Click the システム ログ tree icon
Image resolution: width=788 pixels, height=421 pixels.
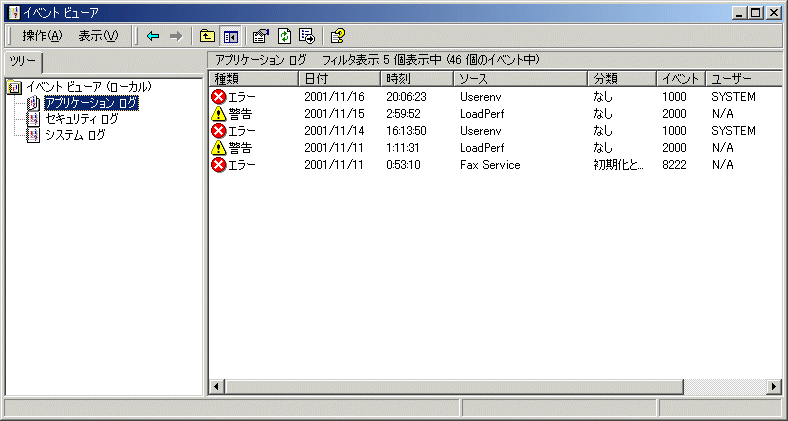[33, 136]
